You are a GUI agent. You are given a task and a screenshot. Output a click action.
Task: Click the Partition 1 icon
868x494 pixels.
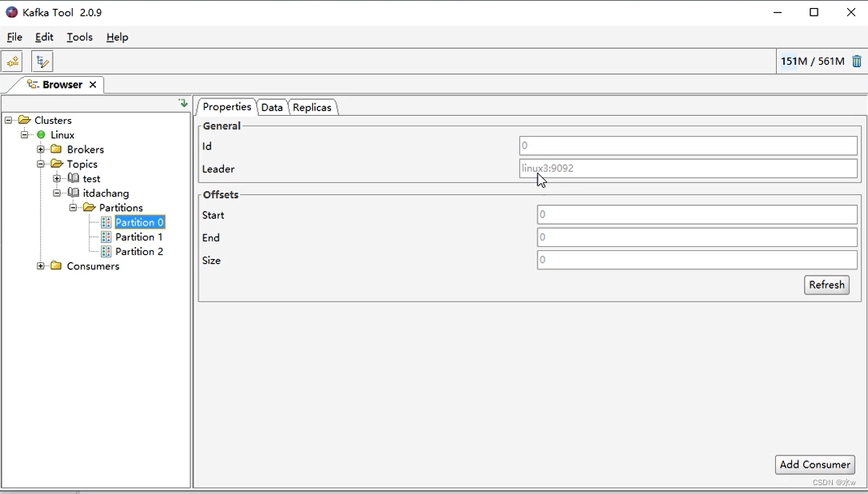pos(106,237)
